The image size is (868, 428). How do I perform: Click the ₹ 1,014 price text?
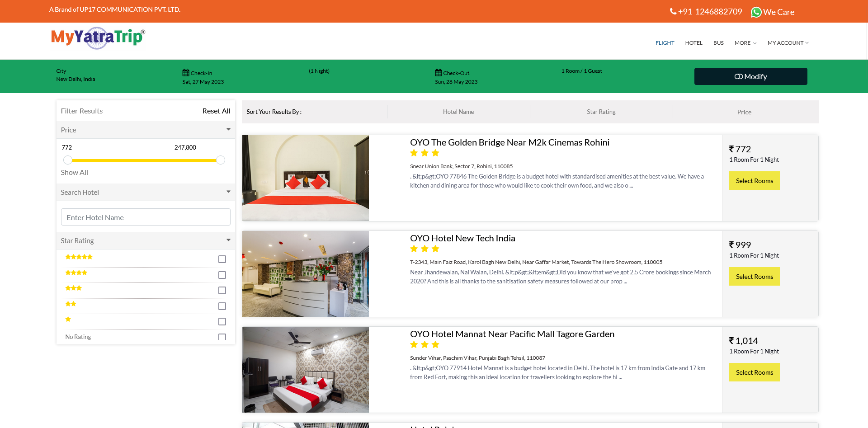(744, 341)
